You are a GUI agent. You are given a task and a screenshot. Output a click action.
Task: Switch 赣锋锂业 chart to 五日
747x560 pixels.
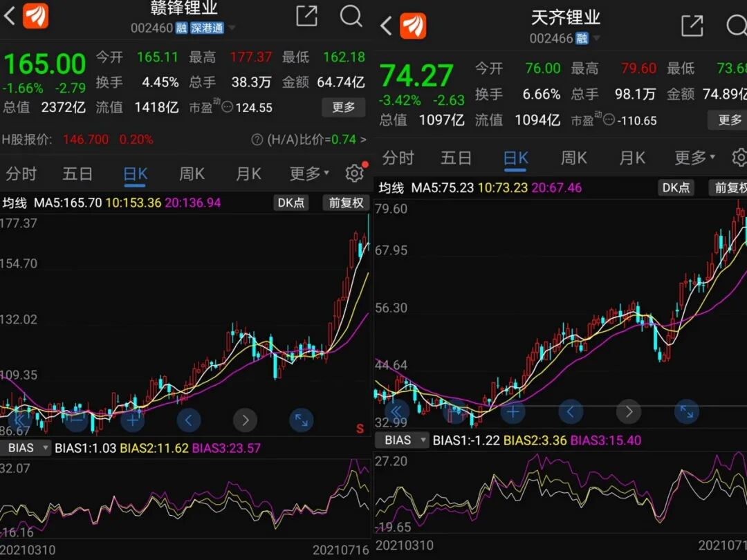click(x=77, y=174)
